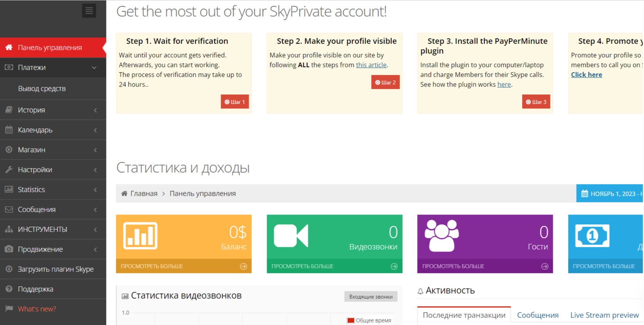Select Панель управления breadcrumb text
This screenshot has height=325, width=644.
(203, 194)
